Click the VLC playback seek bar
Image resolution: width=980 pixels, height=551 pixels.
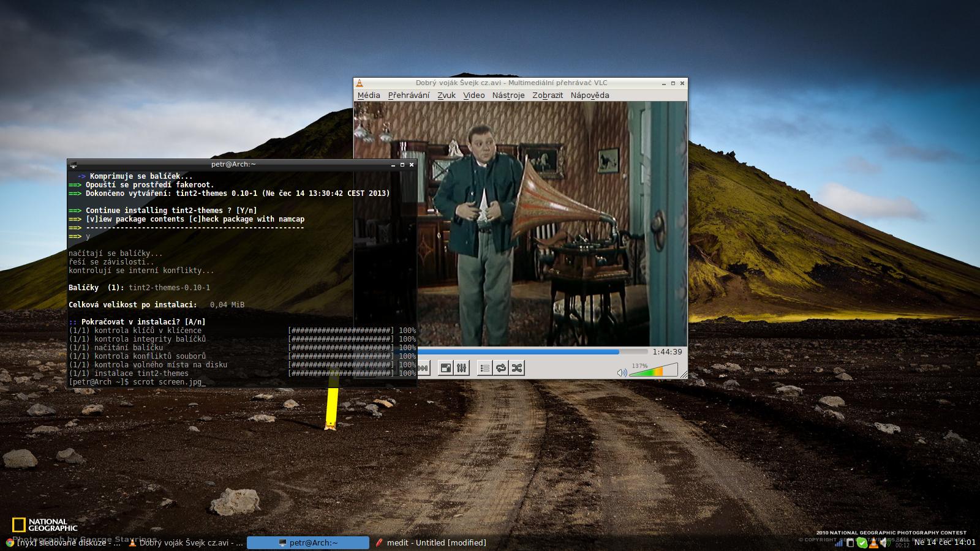532,352
